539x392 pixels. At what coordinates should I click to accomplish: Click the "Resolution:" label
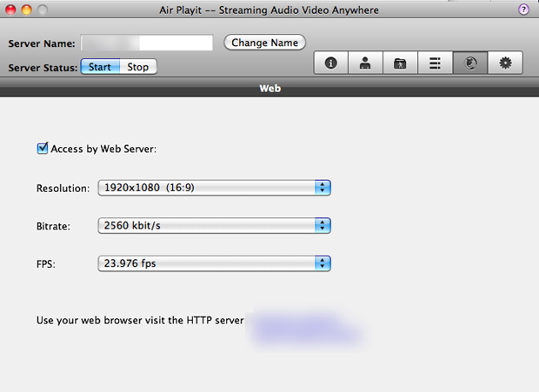pyautogui.click(x=63, y=189)
